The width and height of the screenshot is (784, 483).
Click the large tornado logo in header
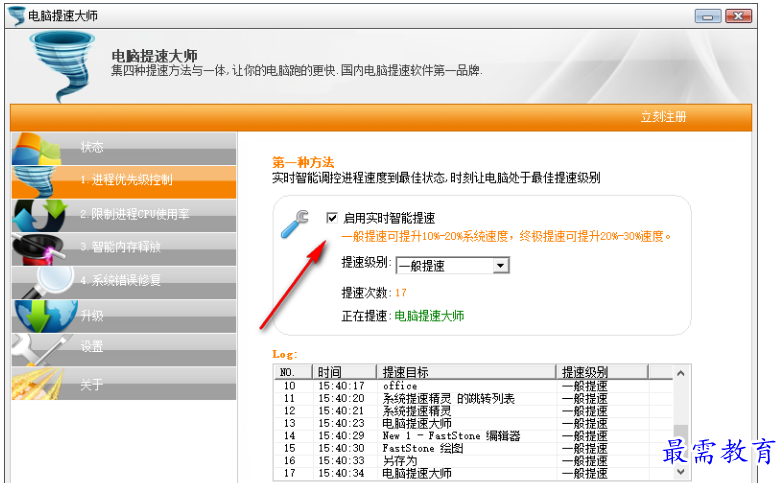[x=62, y=66]
